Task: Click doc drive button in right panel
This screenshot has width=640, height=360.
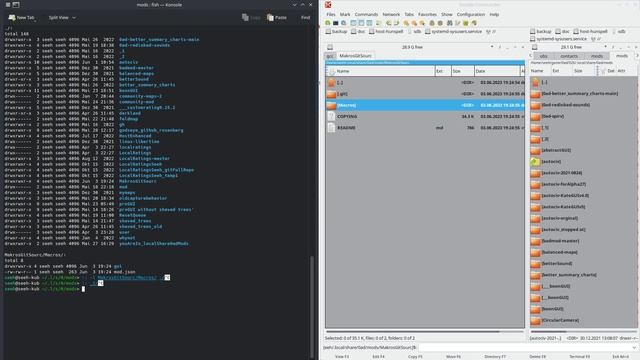Action: pyautogui.click(x=562, y=31)
